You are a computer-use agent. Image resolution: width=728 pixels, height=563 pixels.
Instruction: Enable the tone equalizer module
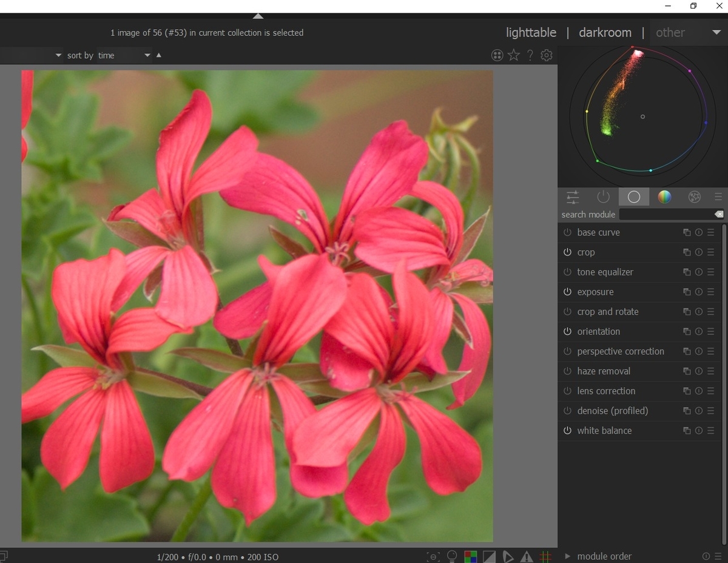click(567, 272)
